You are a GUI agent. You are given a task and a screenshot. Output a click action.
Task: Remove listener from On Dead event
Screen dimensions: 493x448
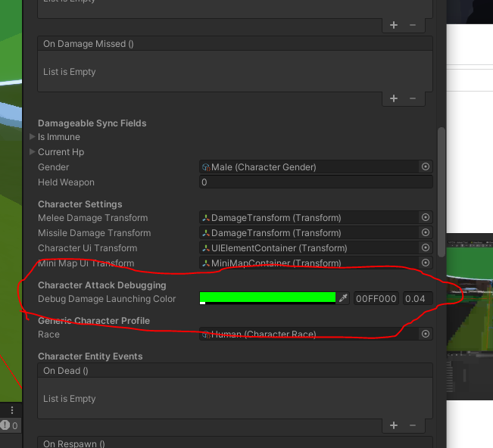[x=413, y=426]
